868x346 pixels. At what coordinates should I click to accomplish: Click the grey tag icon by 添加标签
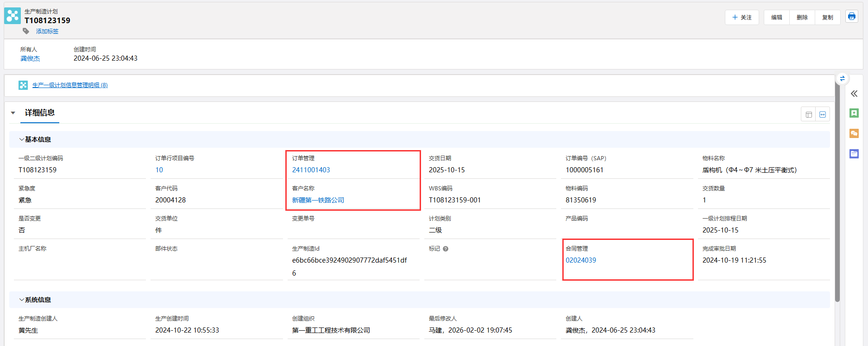tap(26, 31)
